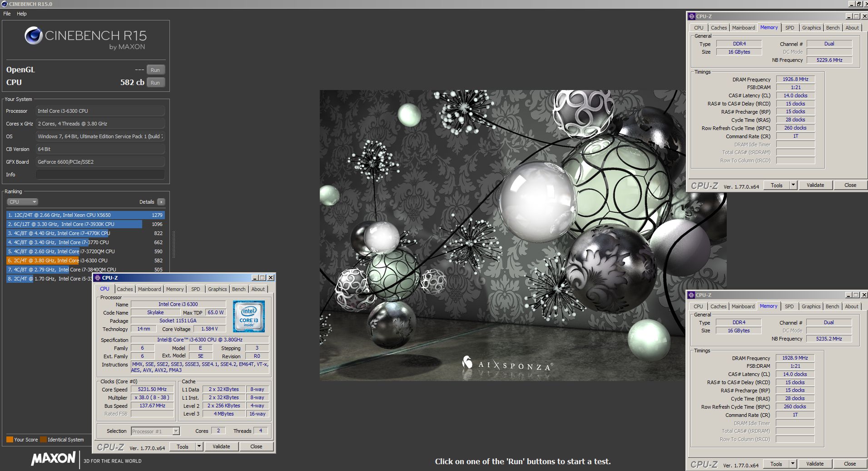
Task: Run the OpenGL benchmark
Action: click(155, 70)
